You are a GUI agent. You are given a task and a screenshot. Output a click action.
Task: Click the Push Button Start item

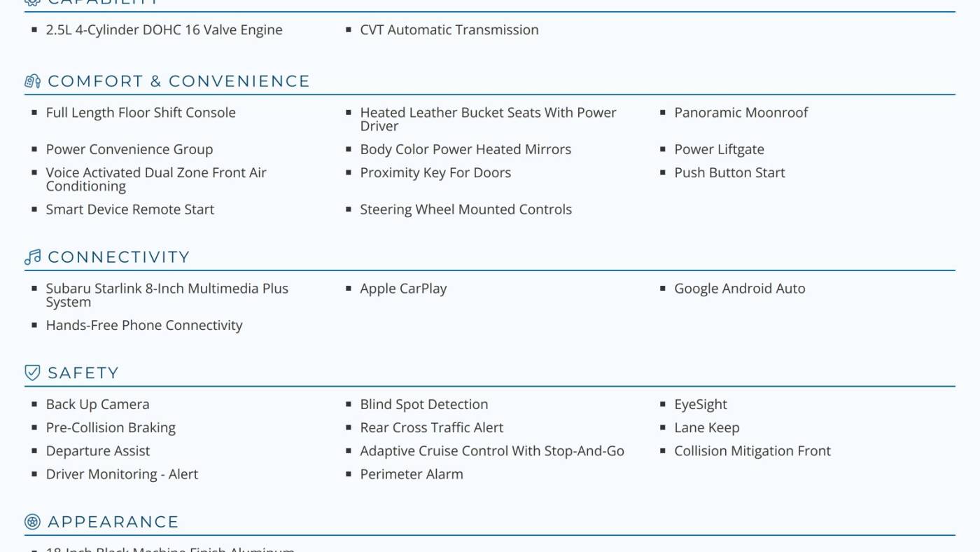pyautogui.click(x=729, y=173)
